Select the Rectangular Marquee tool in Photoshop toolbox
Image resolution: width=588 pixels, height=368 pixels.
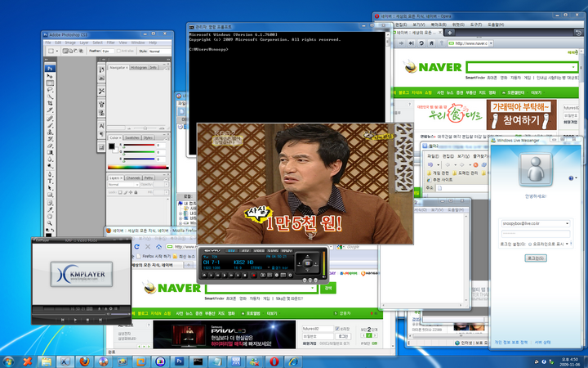50,83
